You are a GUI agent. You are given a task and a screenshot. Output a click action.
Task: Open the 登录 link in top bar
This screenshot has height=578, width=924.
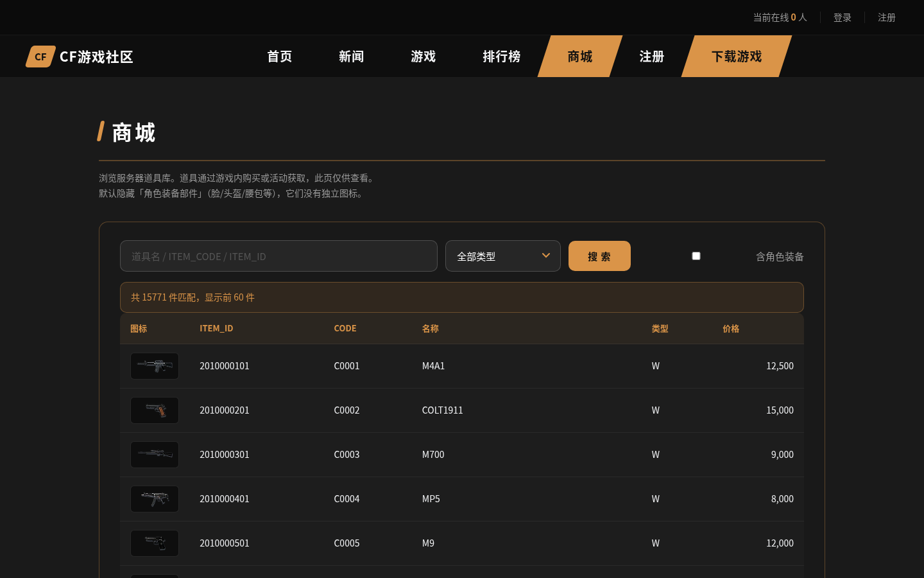coord(843,17)
